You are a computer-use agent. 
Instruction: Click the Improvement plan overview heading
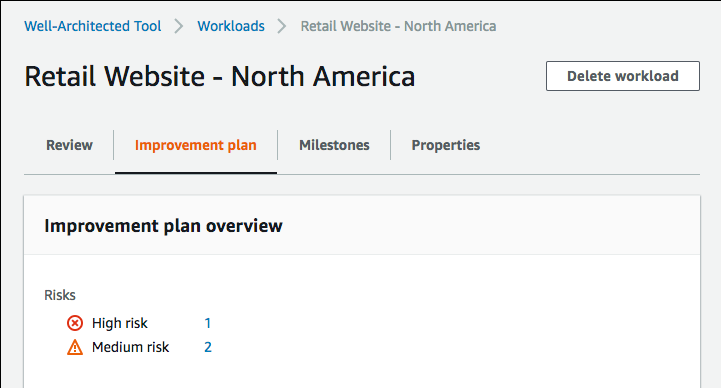click(x=163, y=226)
